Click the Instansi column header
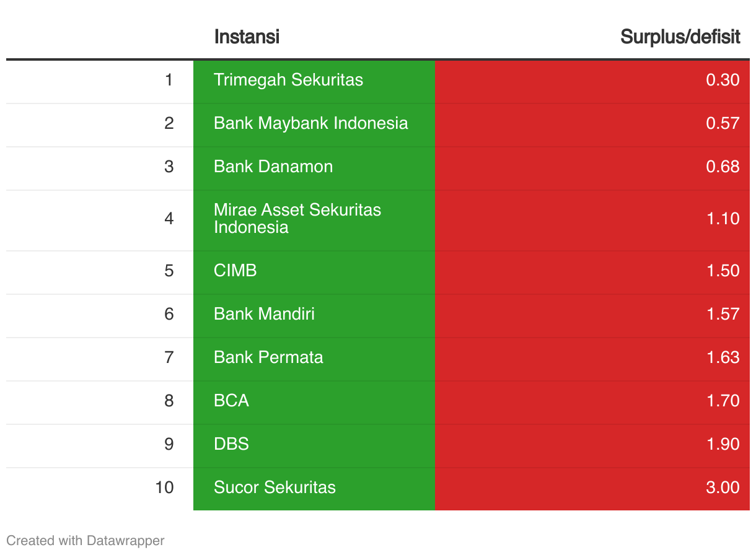 pos(247,37)
